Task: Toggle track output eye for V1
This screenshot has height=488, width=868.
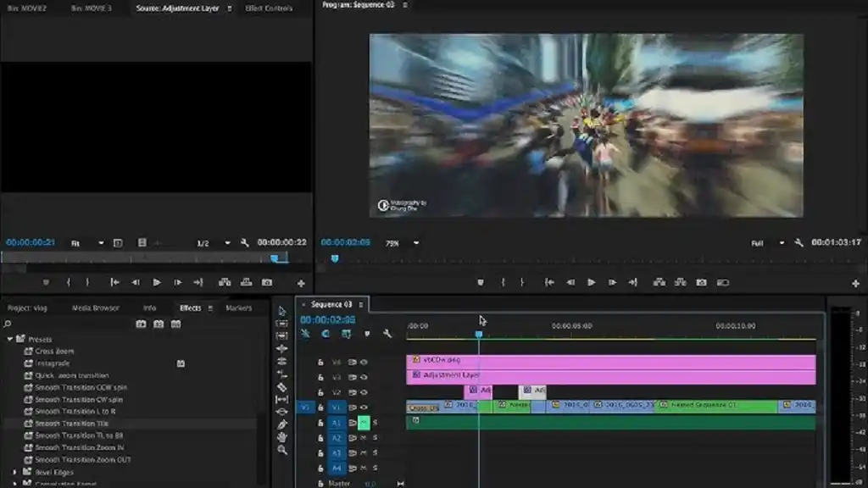Action: click(x=364, y=408)
